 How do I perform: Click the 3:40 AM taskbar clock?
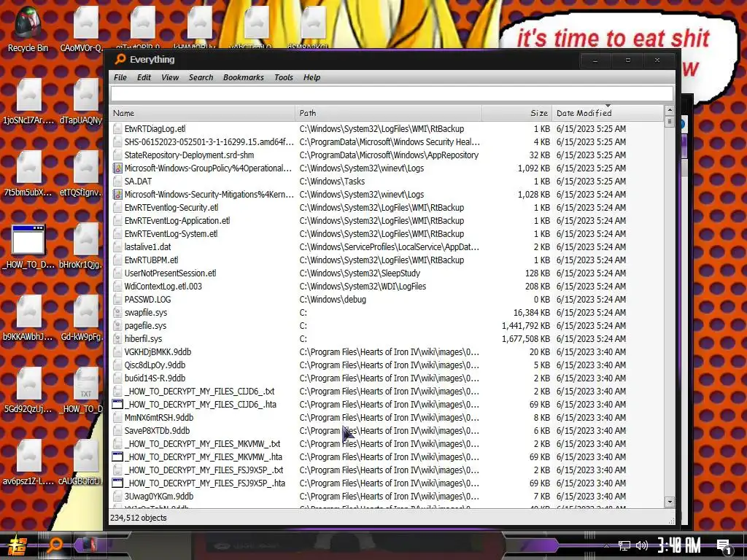(x=679, y=545)
